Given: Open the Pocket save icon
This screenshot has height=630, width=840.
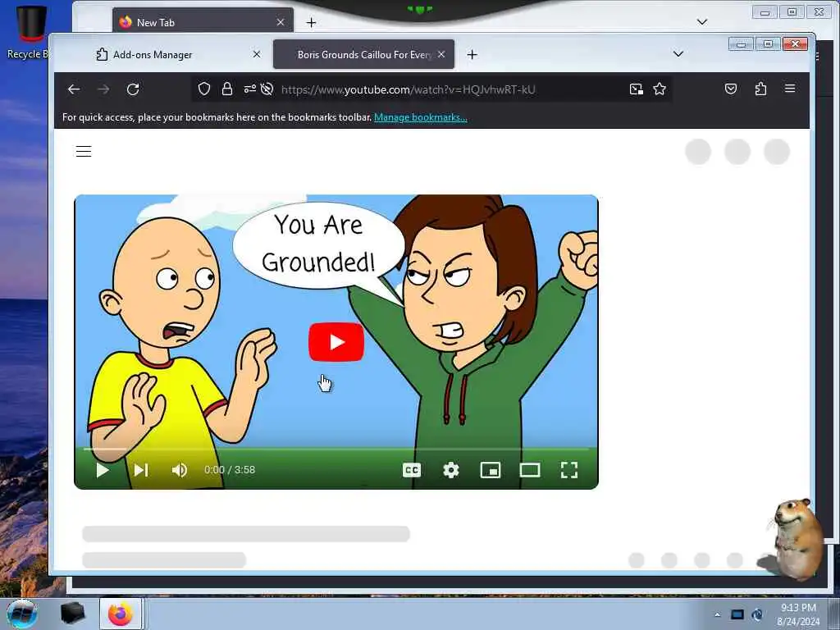Looking at the screenshot, I should [x=731, y=89].
